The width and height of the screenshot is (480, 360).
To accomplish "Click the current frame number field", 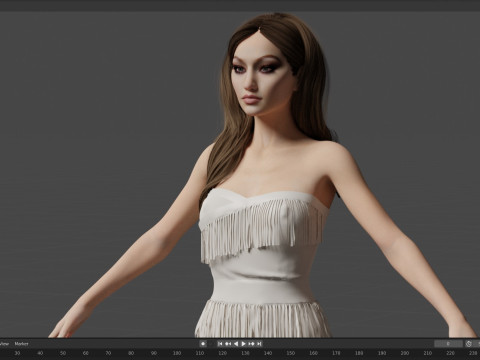I will (448, 344).
